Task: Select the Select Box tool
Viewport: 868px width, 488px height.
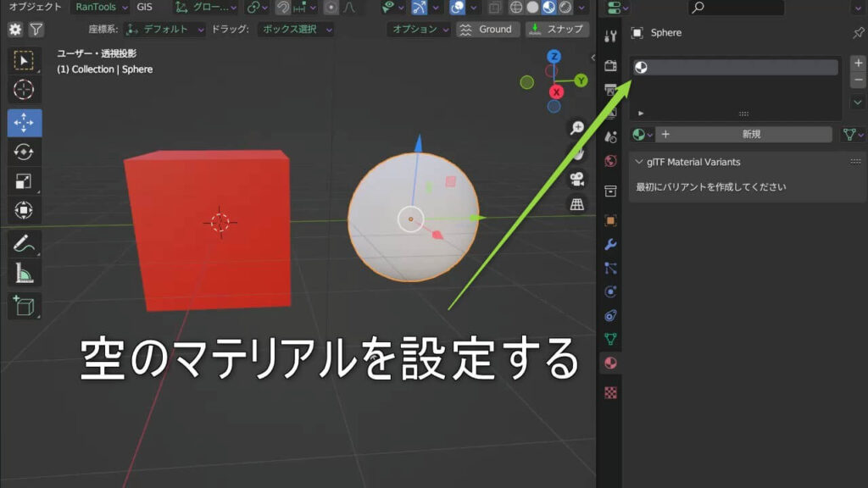Action: pos(24,60)
